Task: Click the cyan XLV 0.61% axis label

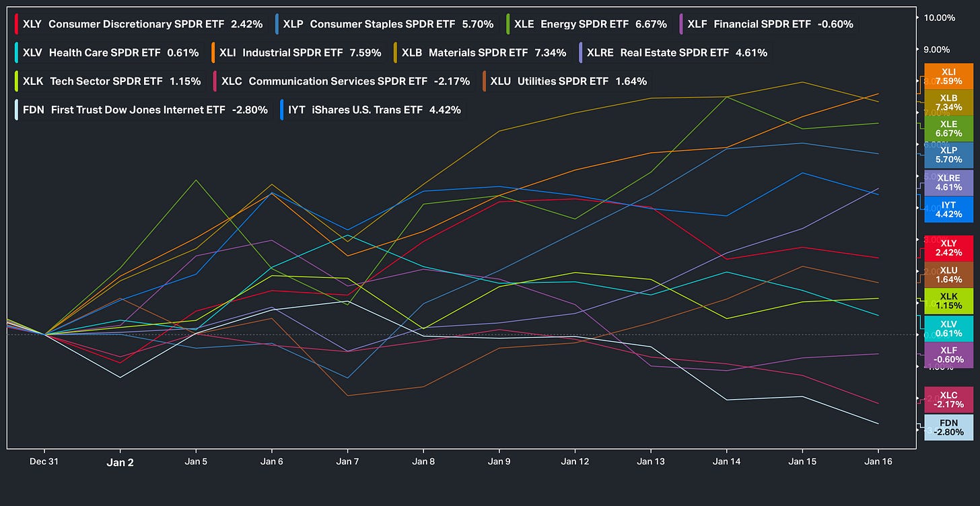Action: pos(948,328)
